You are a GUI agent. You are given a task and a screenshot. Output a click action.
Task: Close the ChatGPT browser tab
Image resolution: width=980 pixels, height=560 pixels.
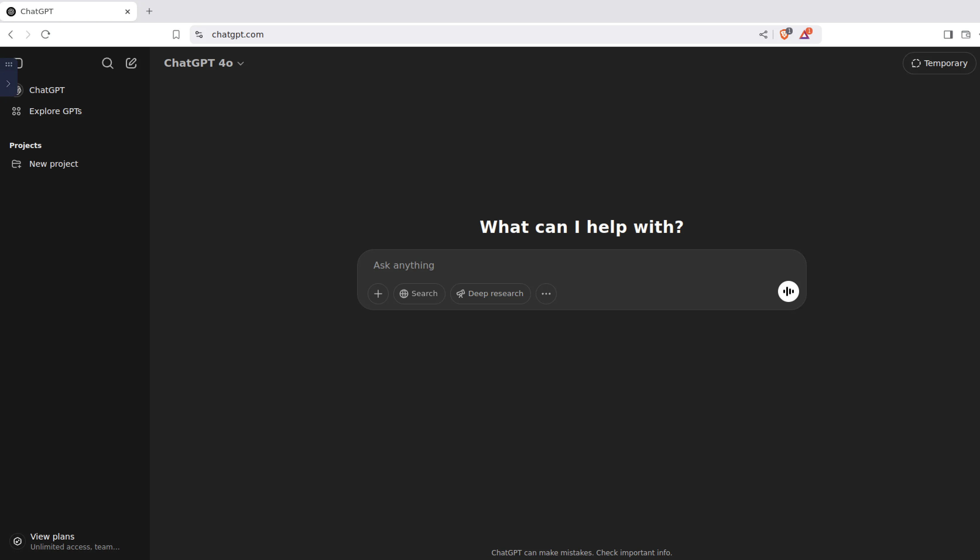pyautogui.click(x=128, y=11)
